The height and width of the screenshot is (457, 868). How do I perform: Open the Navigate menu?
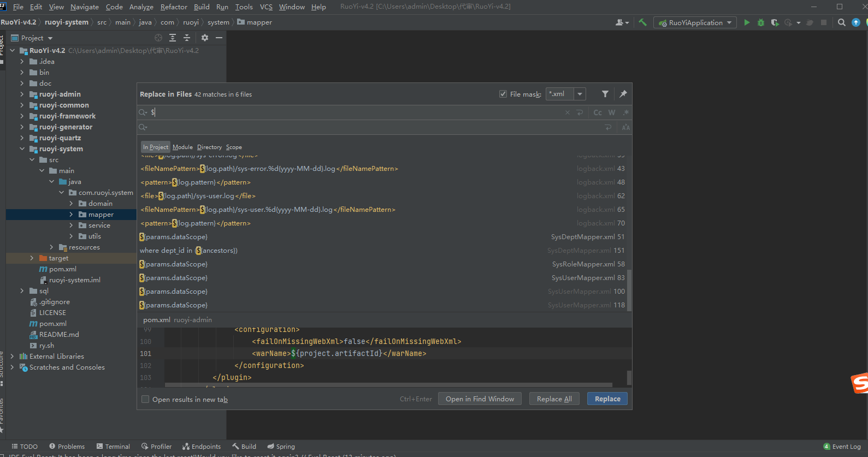click(x=85, y=7)
